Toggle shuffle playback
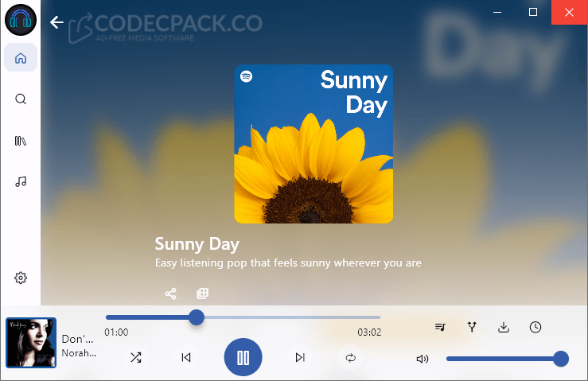Image resolution: width=588 pixels, height=381 pixels. 136,358
